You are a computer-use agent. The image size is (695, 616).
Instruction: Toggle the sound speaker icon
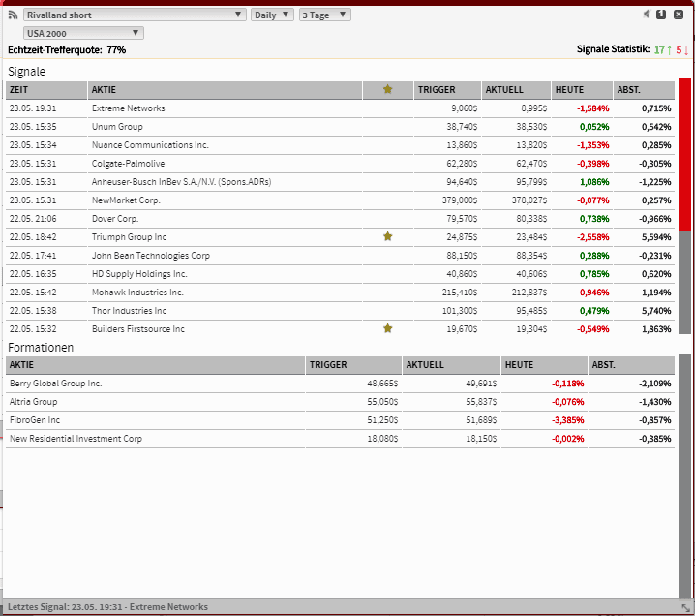click(x=646, y=15)
